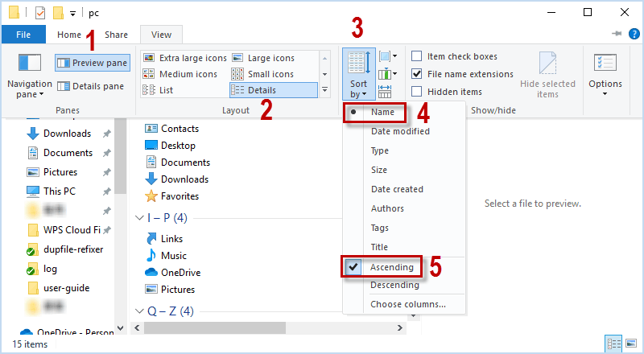Open the Sort by dropdown
This screenshot has width=644, height=354.
point(358,74)
